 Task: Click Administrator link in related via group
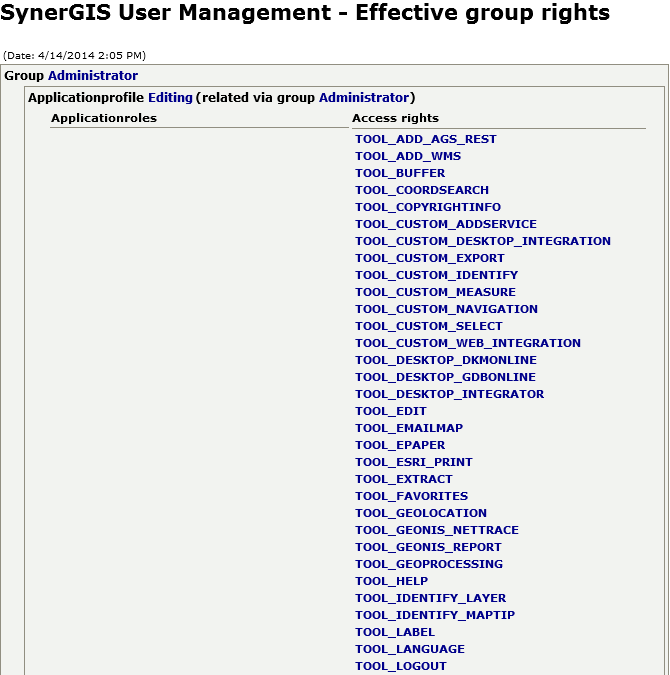(x=364, y=97)
